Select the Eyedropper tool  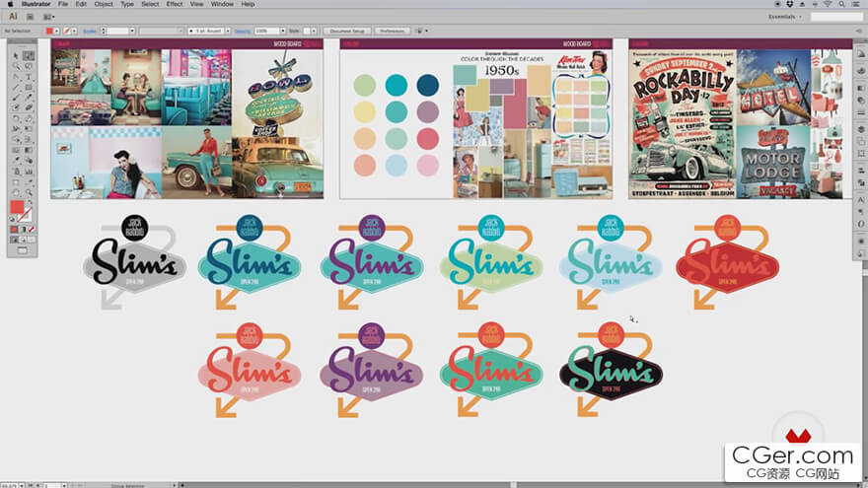16,161
